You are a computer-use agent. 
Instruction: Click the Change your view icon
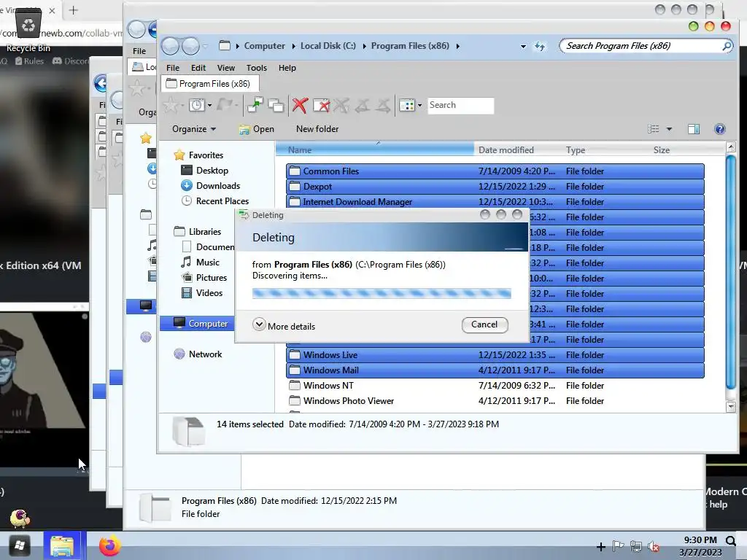pos(653,129)
